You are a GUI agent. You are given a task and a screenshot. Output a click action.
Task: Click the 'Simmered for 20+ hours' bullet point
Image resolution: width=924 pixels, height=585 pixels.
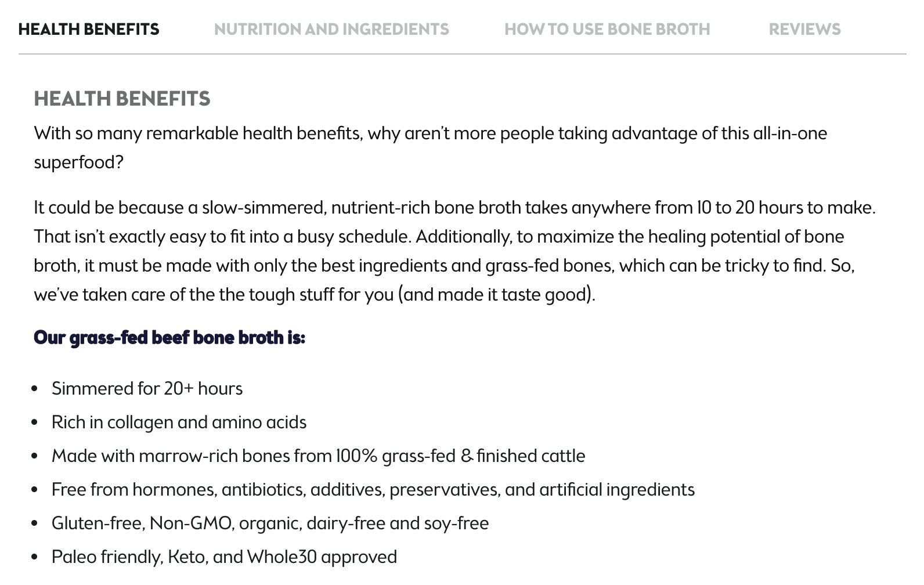pyautogui.click(x=147, y=388)
